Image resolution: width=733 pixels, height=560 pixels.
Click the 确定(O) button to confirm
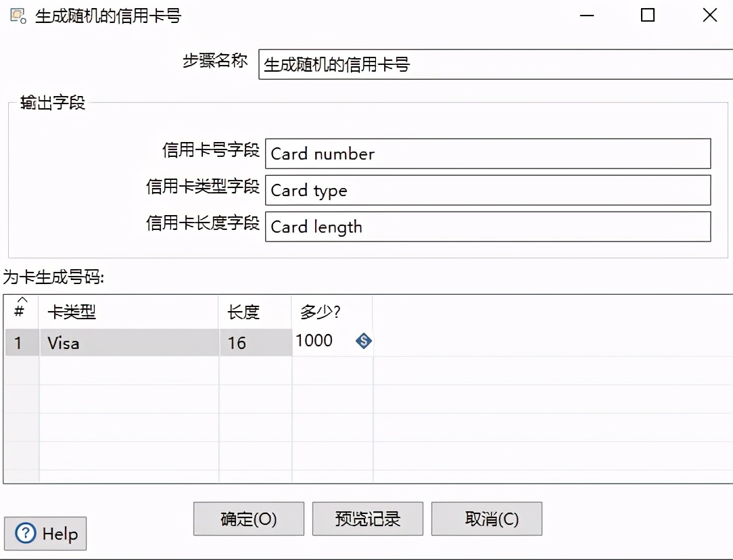pos(248,518)
